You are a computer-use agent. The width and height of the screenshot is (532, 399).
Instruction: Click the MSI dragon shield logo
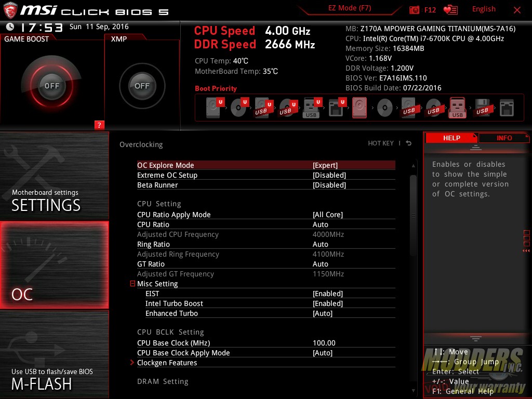10,10
